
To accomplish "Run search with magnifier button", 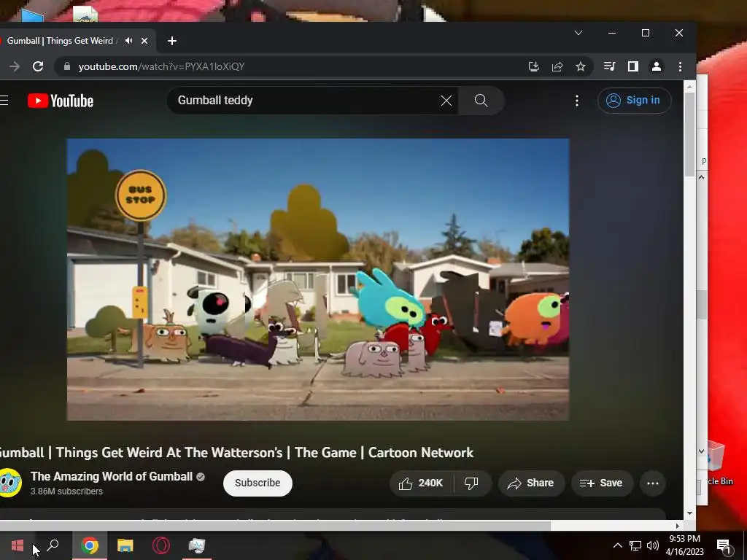I will 481,101.
